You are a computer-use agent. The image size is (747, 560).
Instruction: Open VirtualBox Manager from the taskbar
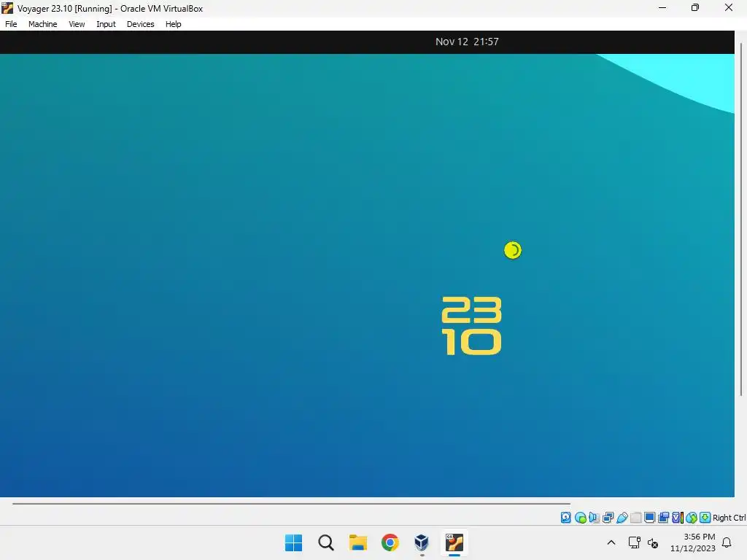tap(422, 542)
